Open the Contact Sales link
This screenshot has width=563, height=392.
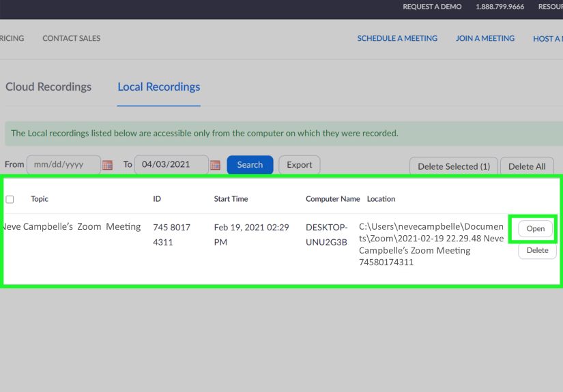(x=72, y=38)
